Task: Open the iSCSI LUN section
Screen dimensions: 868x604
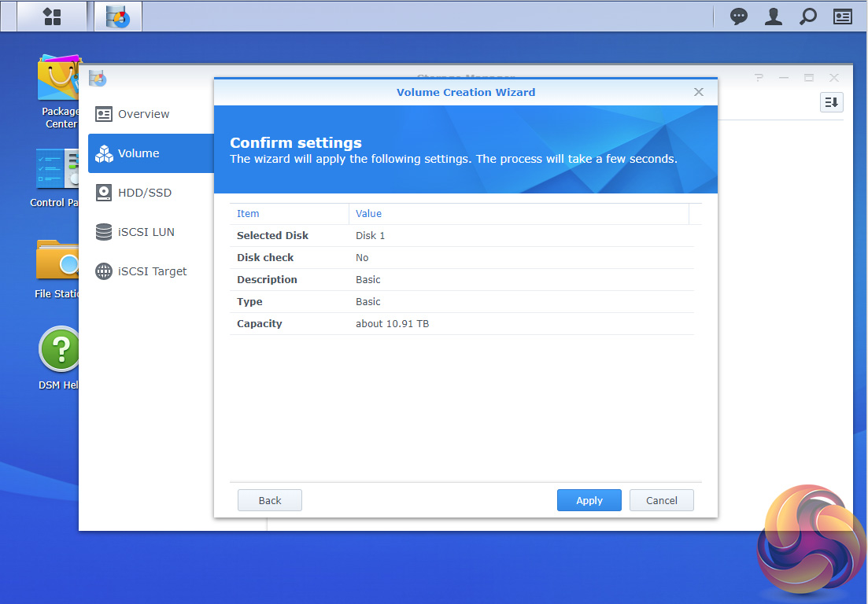Action: 150,232
